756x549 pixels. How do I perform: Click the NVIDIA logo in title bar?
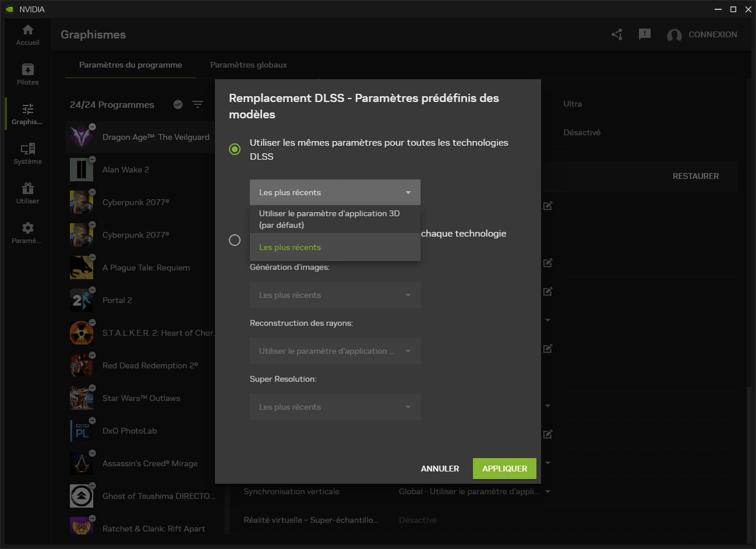[x=9, y=9]
